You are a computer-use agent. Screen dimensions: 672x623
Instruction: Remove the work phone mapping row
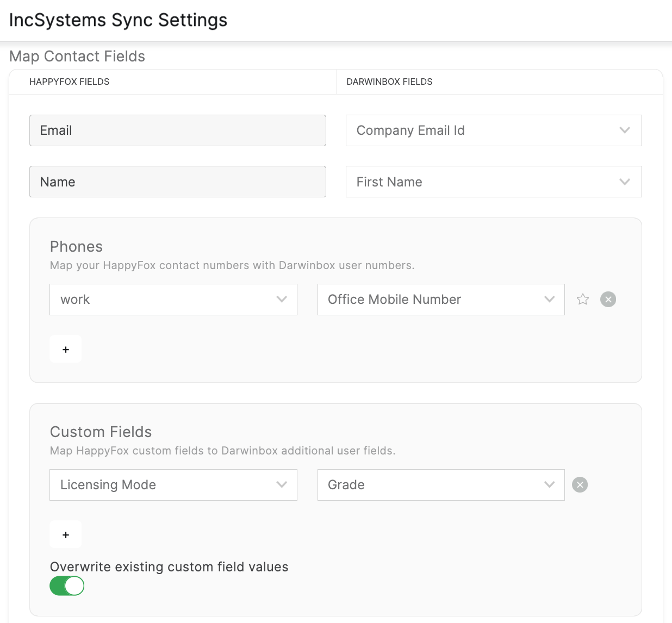coord(608,300)
